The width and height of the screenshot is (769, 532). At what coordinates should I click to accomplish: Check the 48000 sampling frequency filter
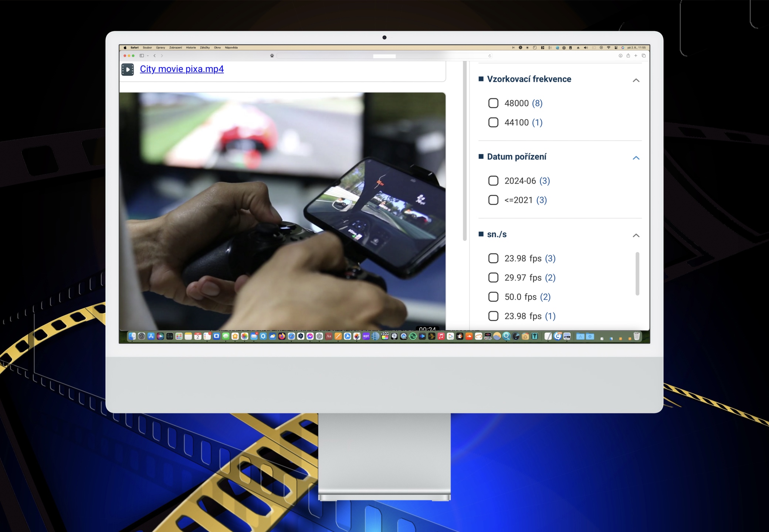tap(493, 103)
